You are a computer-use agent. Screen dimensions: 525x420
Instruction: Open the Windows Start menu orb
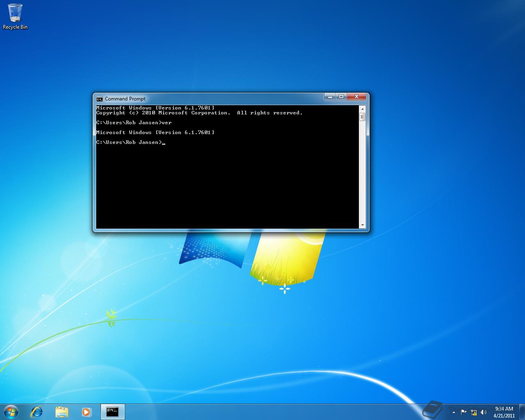coord(11,411)
